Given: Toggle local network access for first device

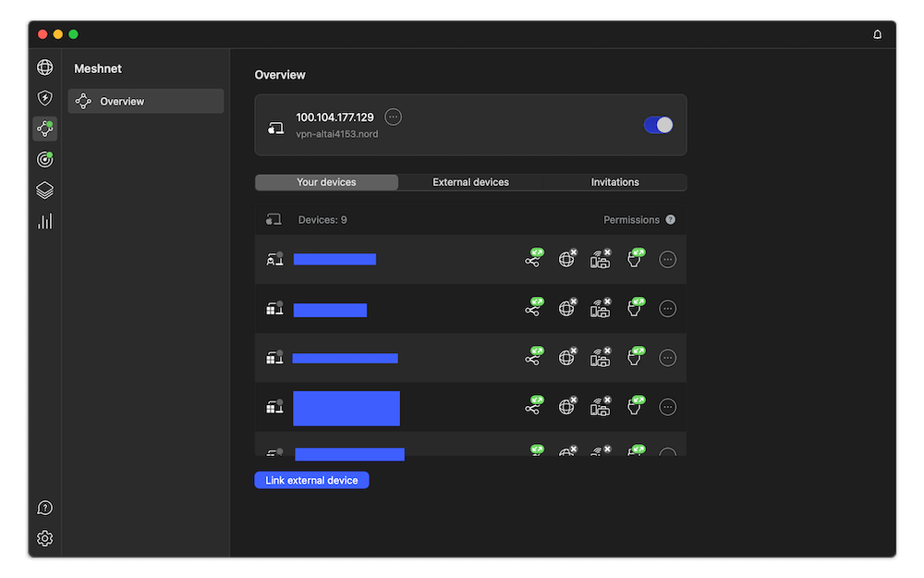Looking at the screenshot, I should point(602,258).
